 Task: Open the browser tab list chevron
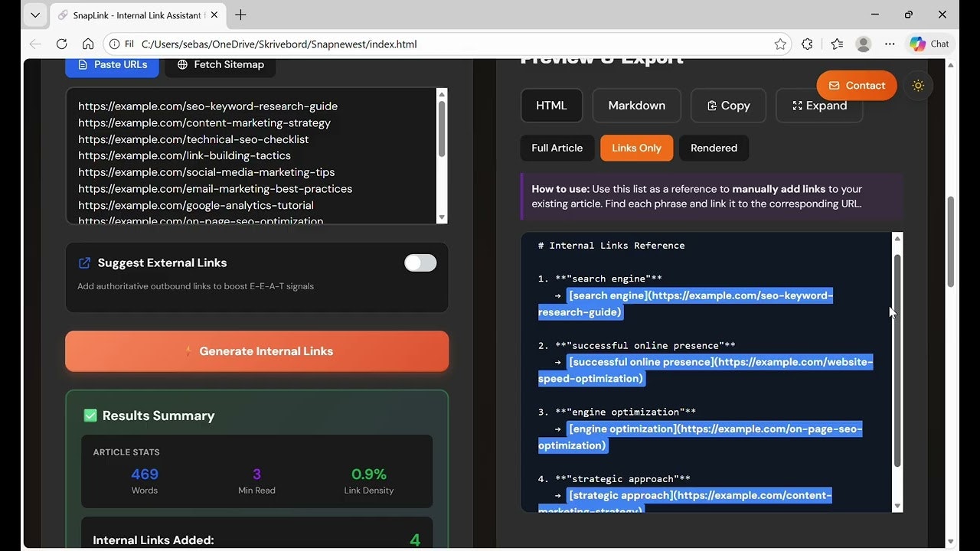coord(35,15)
